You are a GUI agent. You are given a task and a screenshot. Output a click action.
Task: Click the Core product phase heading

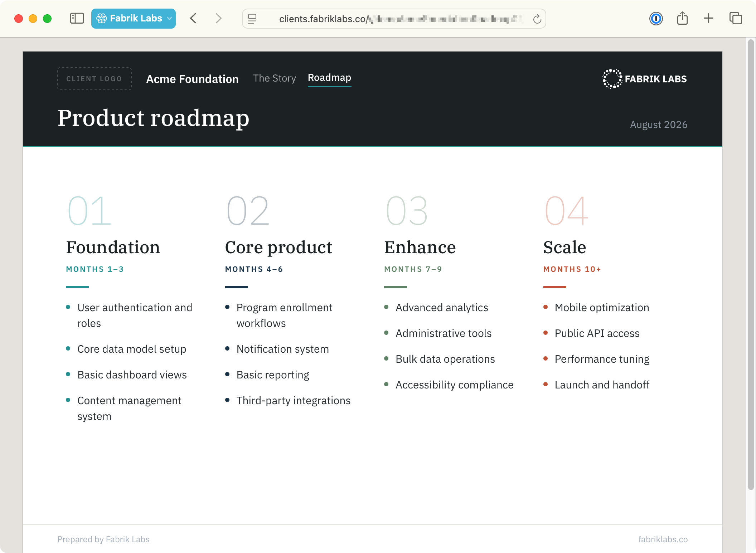tap(278, 247)
